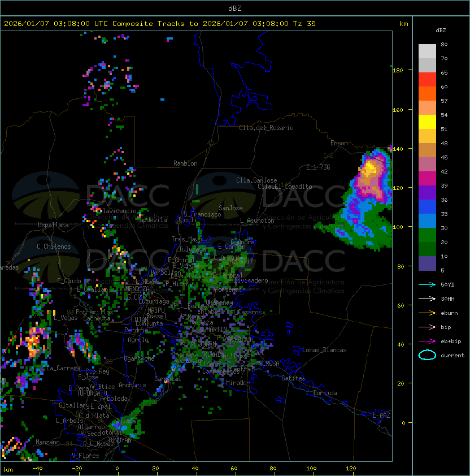
Task: Click the 'eb+bip' legend label
Action: pos(451,341)
